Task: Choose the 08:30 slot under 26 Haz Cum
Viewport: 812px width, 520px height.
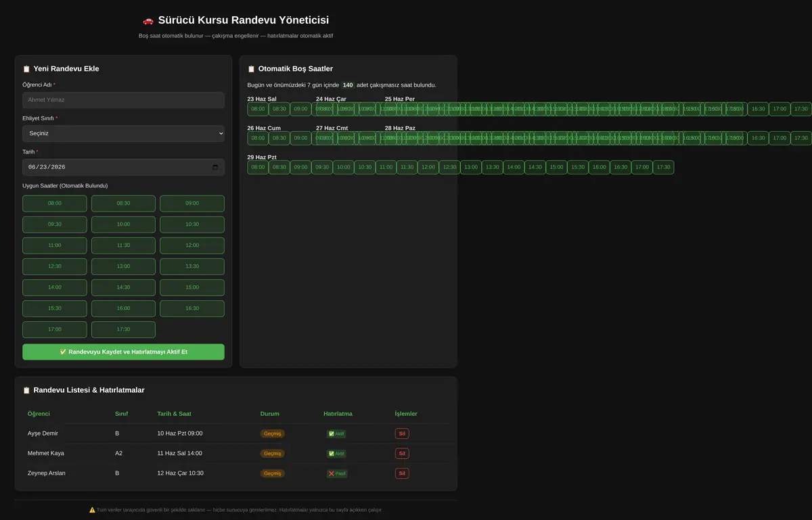Action: point(279,138)
